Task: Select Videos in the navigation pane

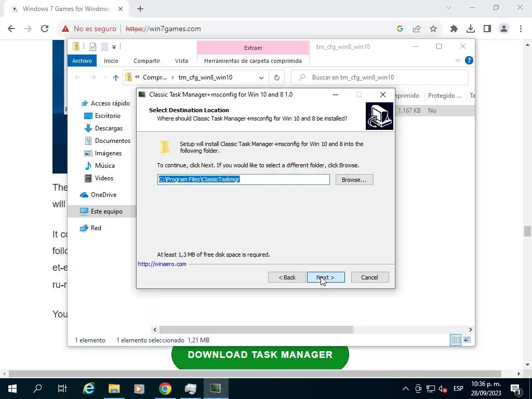Action: (x=99, y=178)
